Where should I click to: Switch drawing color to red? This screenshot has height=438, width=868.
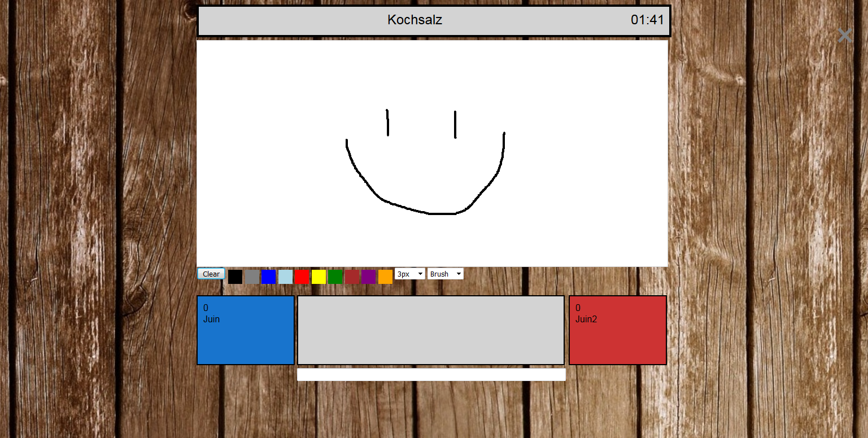(302, 277)
